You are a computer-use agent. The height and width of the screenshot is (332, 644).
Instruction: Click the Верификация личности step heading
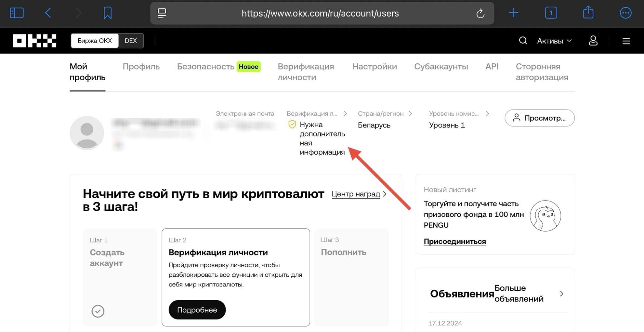pyautogui.click(x=218, y=252)
